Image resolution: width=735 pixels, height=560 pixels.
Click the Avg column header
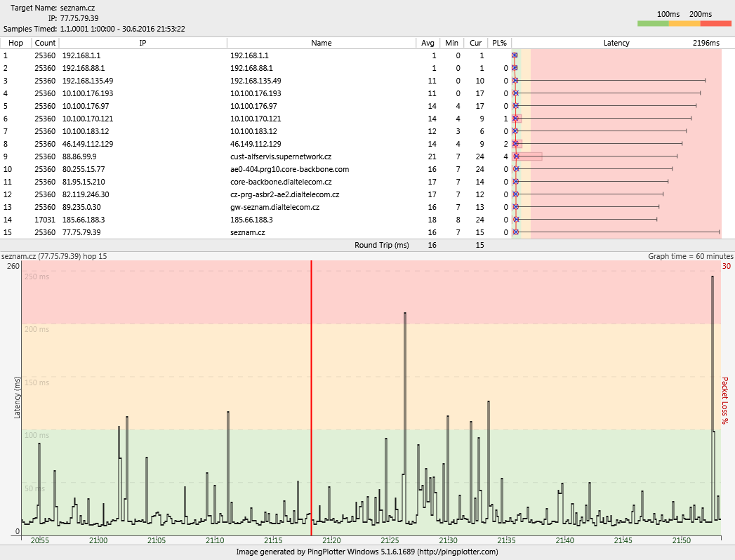pos(428,43)
